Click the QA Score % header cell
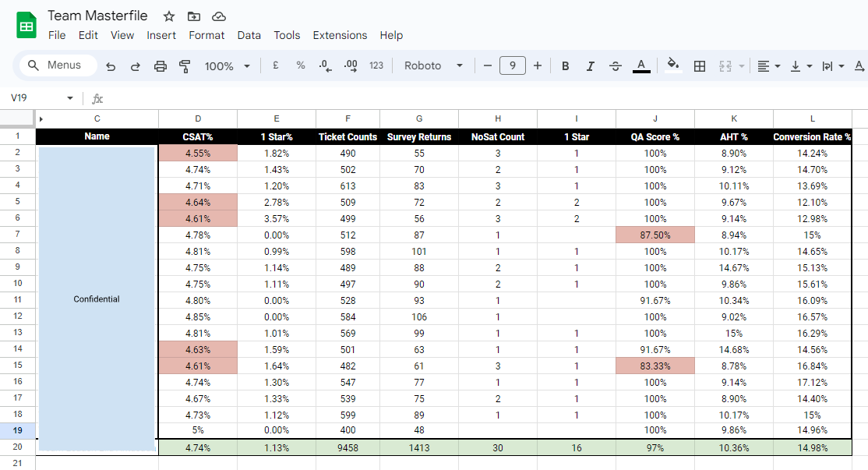Screen dimensions: 868x470 pos(655,136)
